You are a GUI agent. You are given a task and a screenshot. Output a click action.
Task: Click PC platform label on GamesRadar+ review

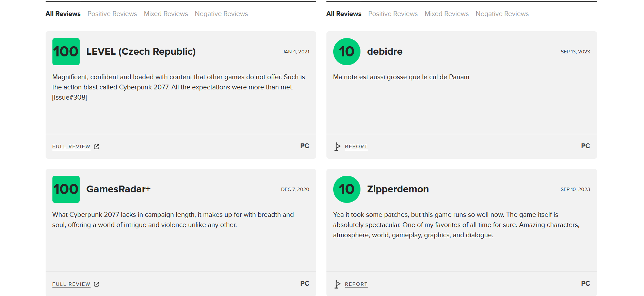tap(305, 283)
